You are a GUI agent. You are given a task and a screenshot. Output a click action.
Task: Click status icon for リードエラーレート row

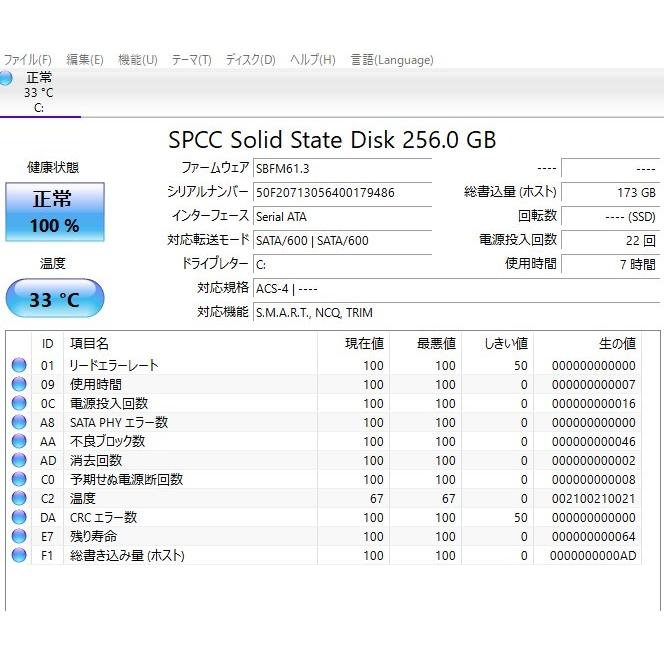[19, 366]
